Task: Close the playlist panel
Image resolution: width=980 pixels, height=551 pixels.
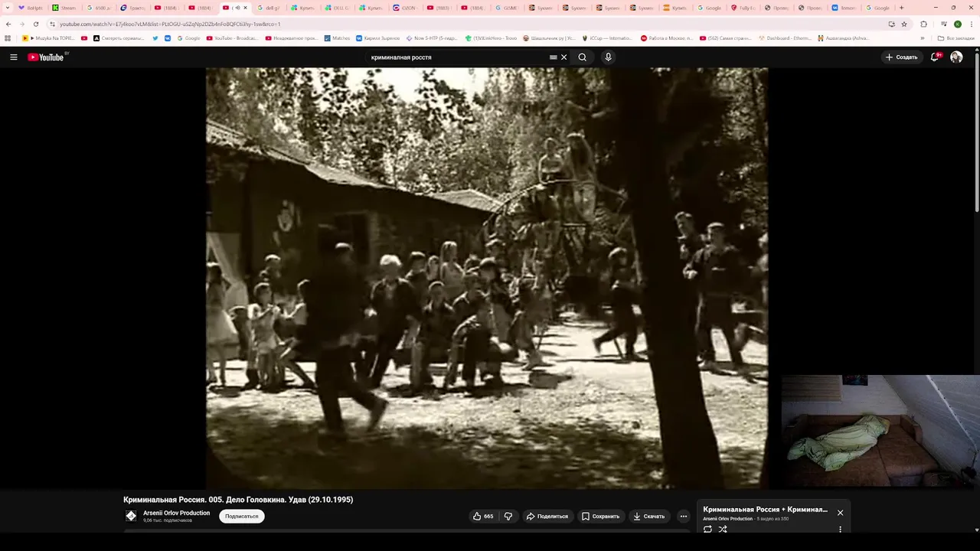Action: pos(840,513)
